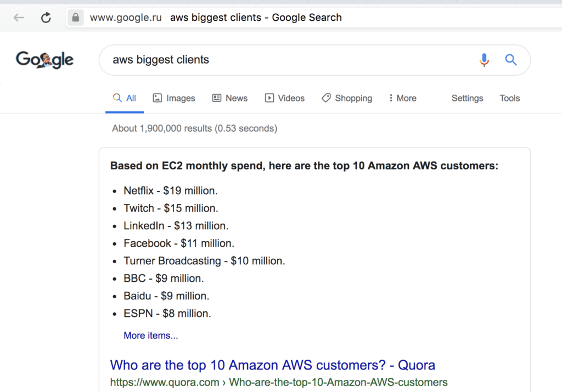Select the All results tab
The height and width of the screenshot is (392, 562).
click(125, 98)
